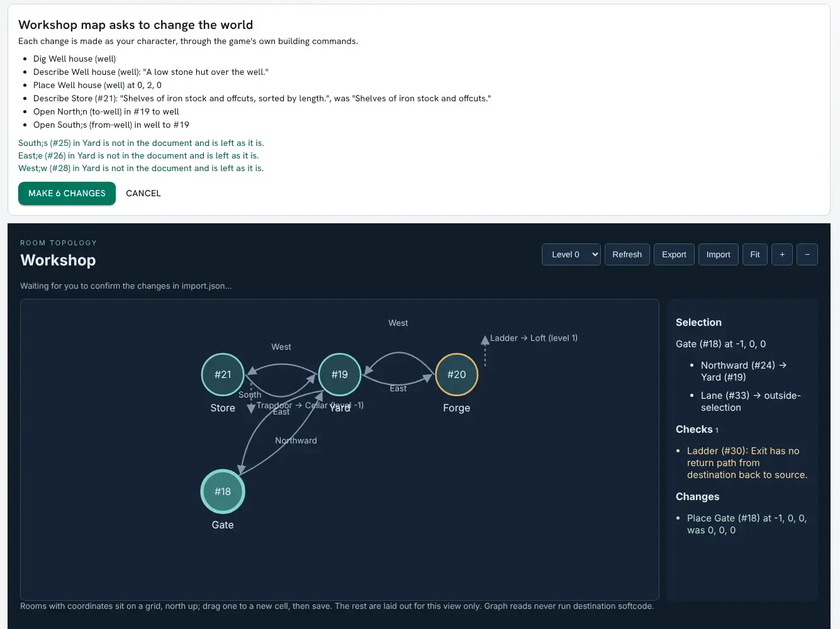Click the Ladder (#30) check warning

(747, 463)
